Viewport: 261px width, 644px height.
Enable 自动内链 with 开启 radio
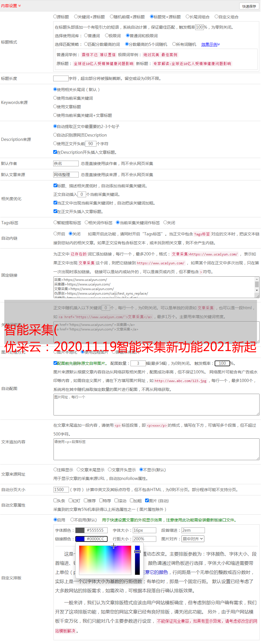(55, 234)
